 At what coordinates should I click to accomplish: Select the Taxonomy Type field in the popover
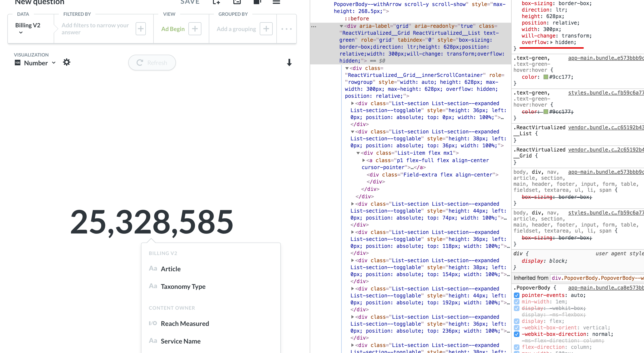point(183,287)
